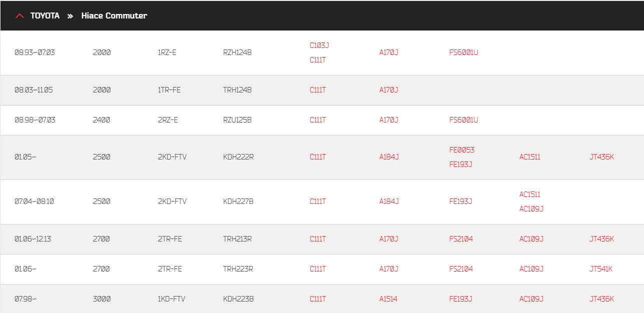Click the Hiace Commuter header title
The height and width of the screenshot is (313, 644).
tap(114, 15)
